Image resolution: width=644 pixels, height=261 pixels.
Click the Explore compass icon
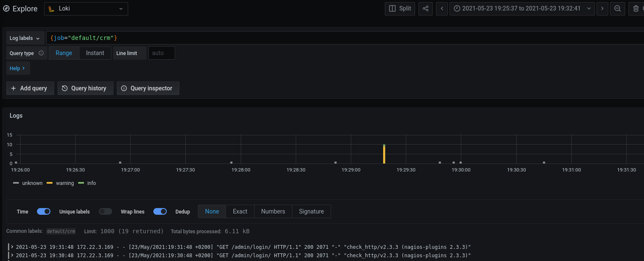tap(6, 8)
